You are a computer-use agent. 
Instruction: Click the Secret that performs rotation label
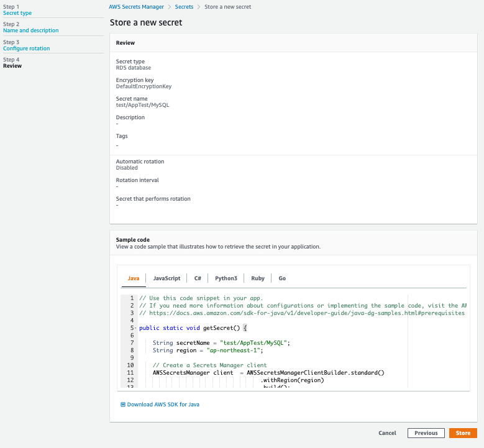pyautogui.click(x=153, y=199)
